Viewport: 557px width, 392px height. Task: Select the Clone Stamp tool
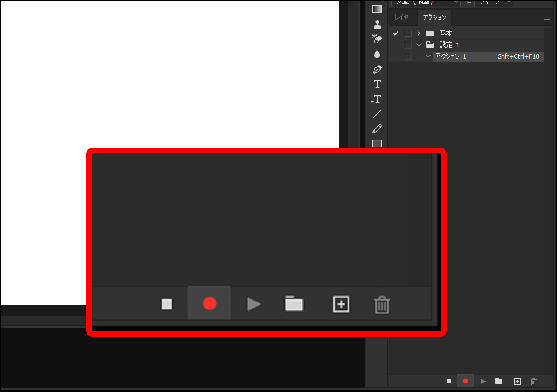[377, 24]
